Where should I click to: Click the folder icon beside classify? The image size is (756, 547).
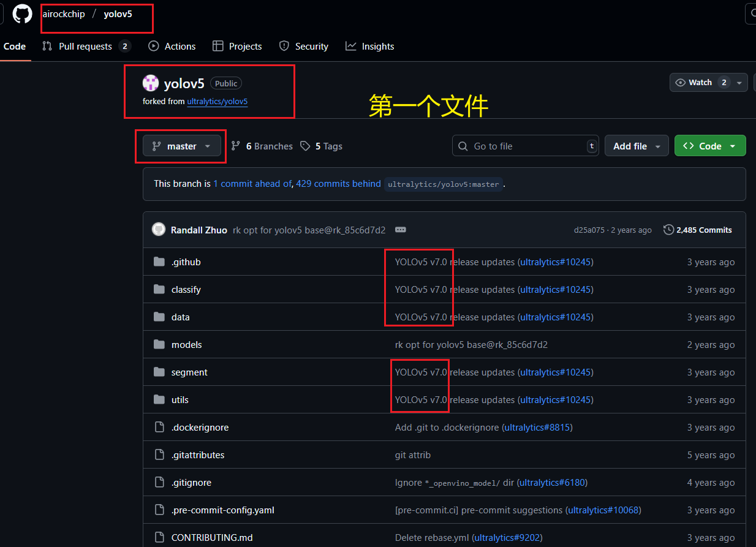point(159,290)
